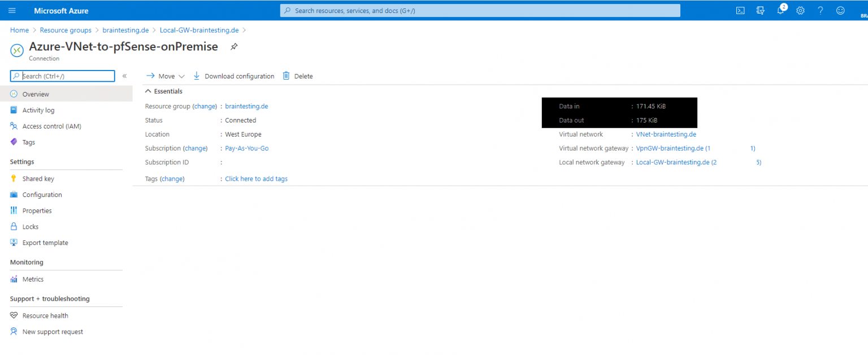Open the notifications bell
The image size is (868, 355).
click(780, 11)
